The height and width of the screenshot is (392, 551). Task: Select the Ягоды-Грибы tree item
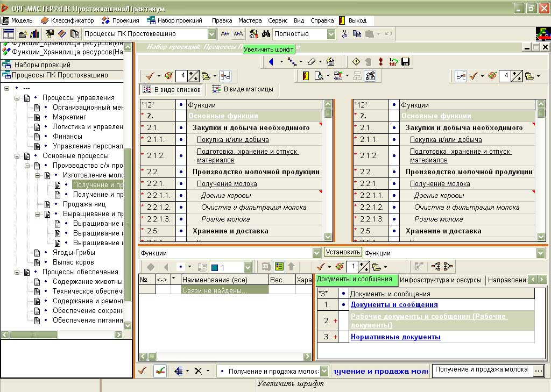pyautogui.click(x=74, y=253)
